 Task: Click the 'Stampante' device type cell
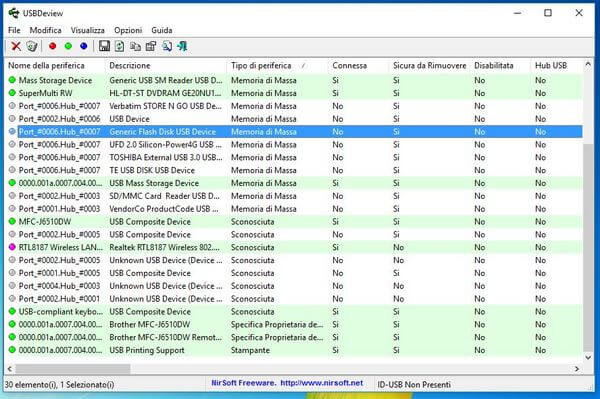point(250,350)
